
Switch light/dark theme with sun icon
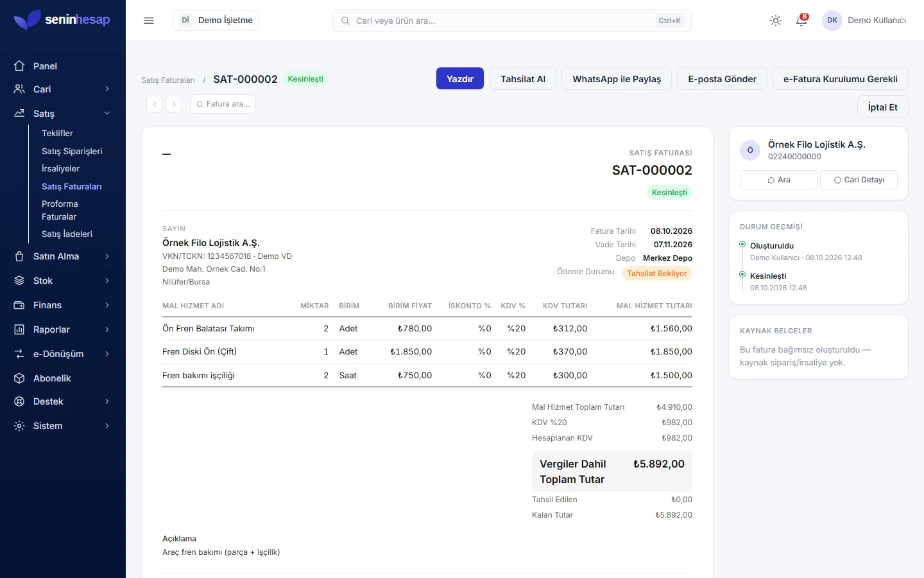[x=776, y=21]
